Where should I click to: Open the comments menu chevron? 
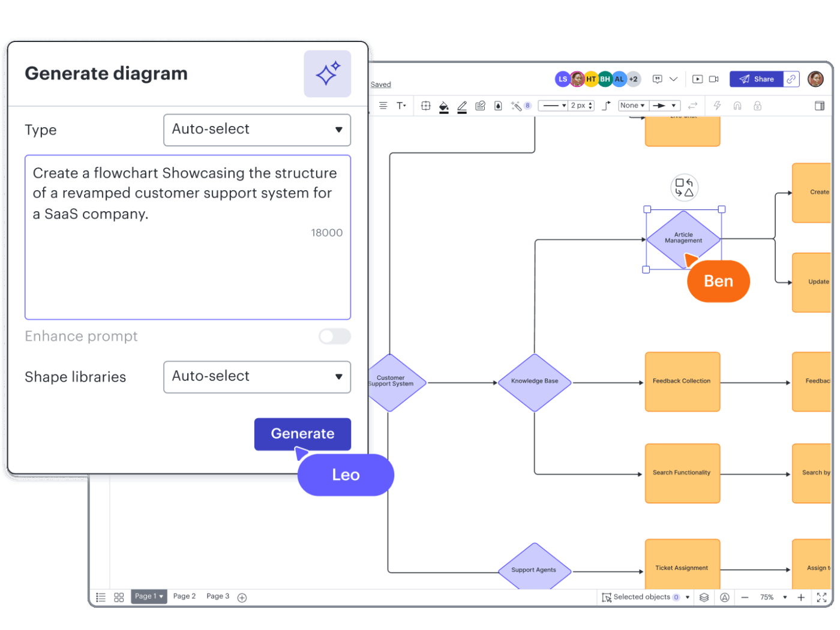(674, 79)
